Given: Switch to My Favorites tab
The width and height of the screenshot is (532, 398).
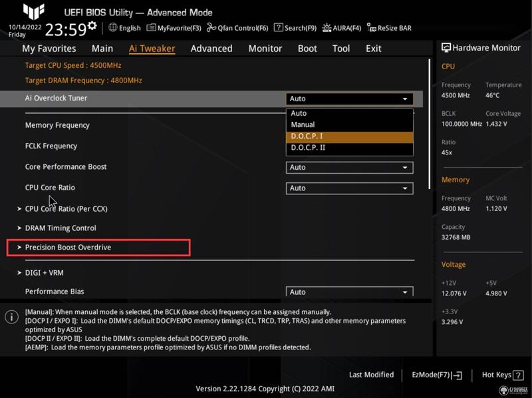Looking at the screenshot, I should point(49,49).
